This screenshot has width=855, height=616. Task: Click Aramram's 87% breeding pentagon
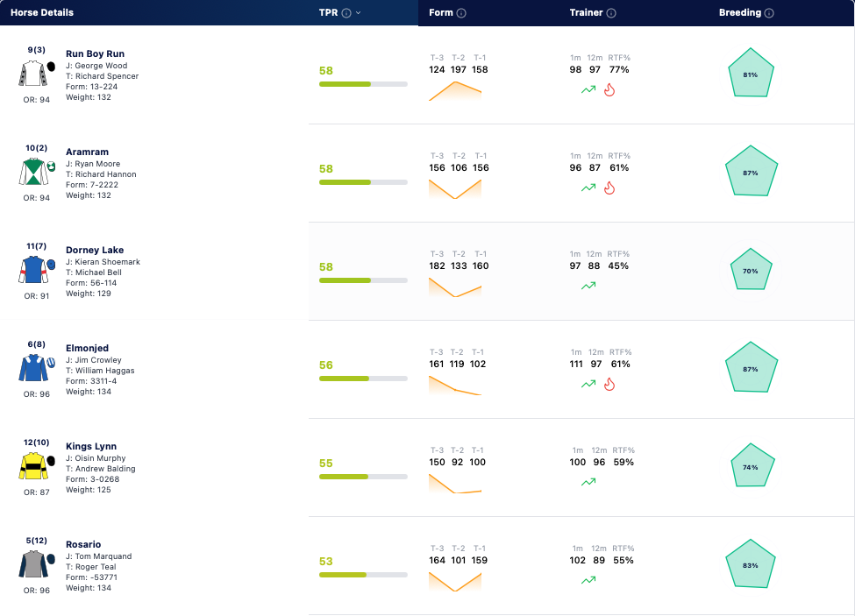click(751, 172)
